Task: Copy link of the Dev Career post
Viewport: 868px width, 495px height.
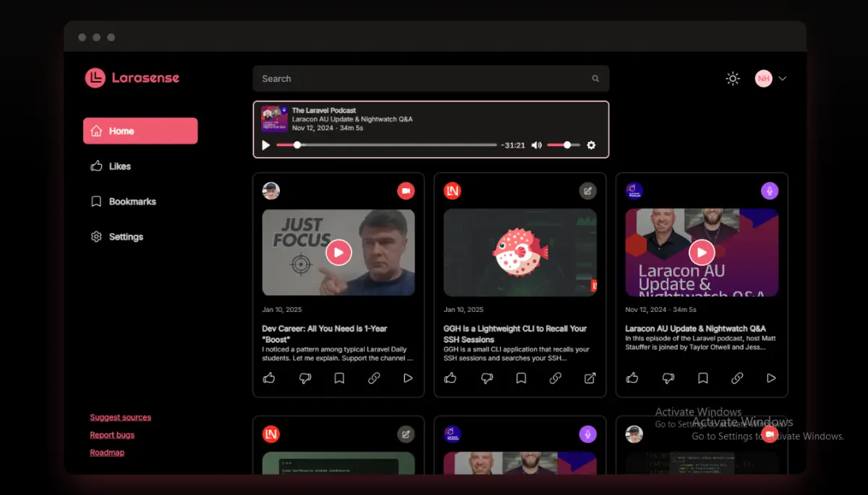Action: tap(374, 378)
